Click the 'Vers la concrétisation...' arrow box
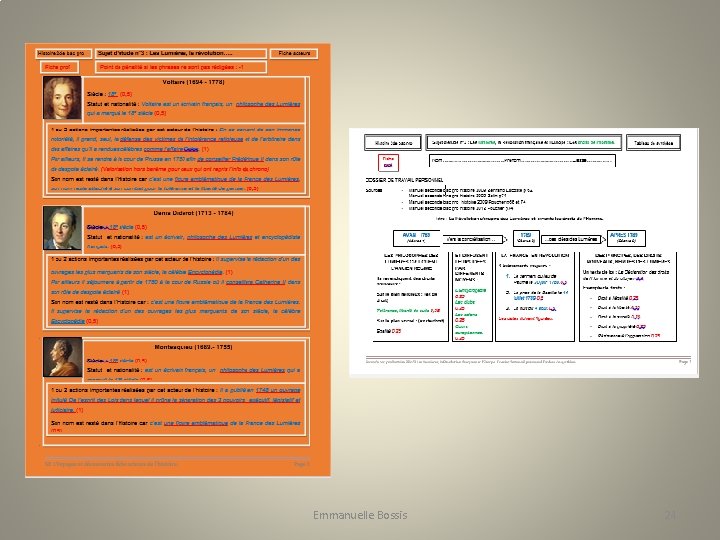Screen dimensions: 720x540 (x=473, y=239)
